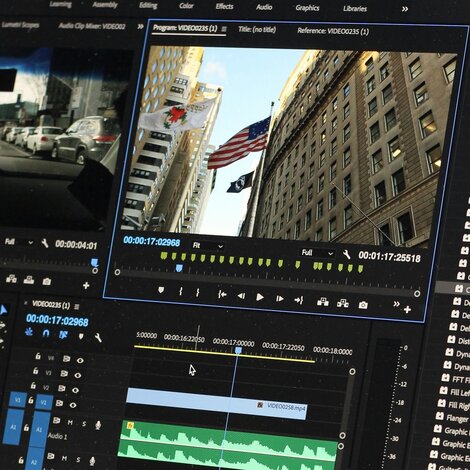The image size is (470, 470).
Task: Select the Selection arrow tool
Action: (3, 310)
